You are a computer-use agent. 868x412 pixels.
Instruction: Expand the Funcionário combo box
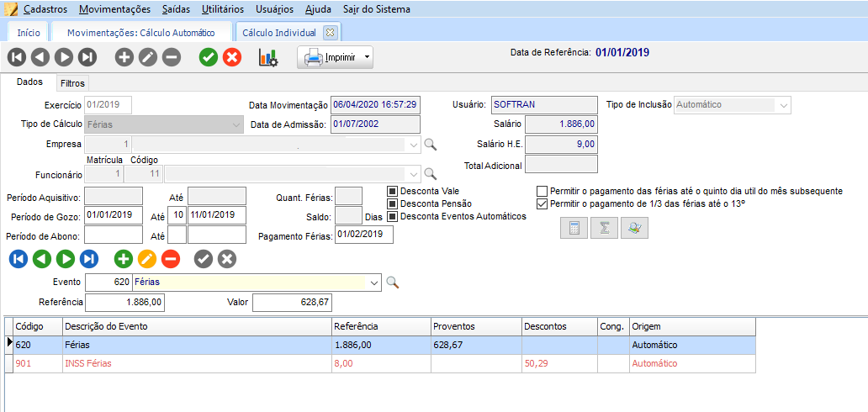coord(413,174)
